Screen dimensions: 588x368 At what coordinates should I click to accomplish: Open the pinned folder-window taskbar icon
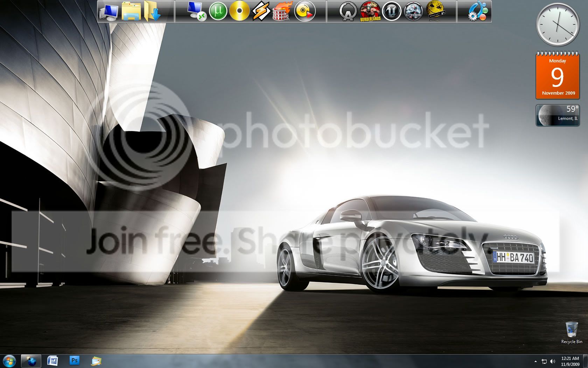click(x=96, y=361)
